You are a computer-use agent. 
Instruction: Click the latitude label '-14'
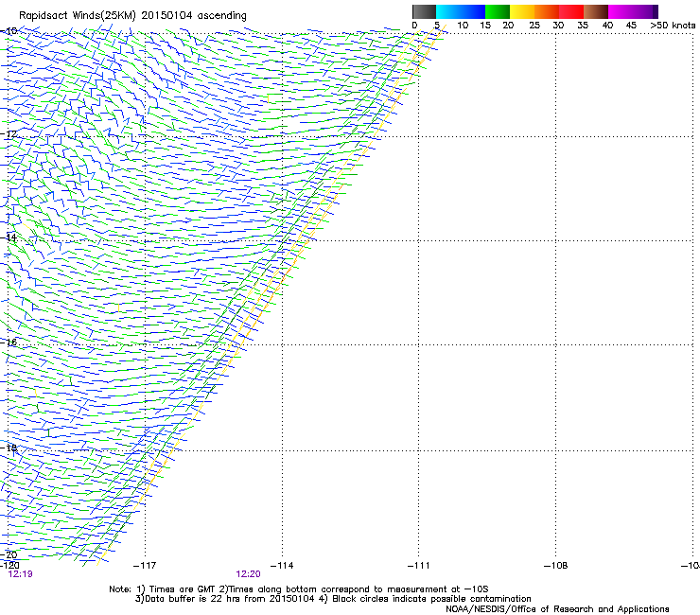[x=9, y=237]
